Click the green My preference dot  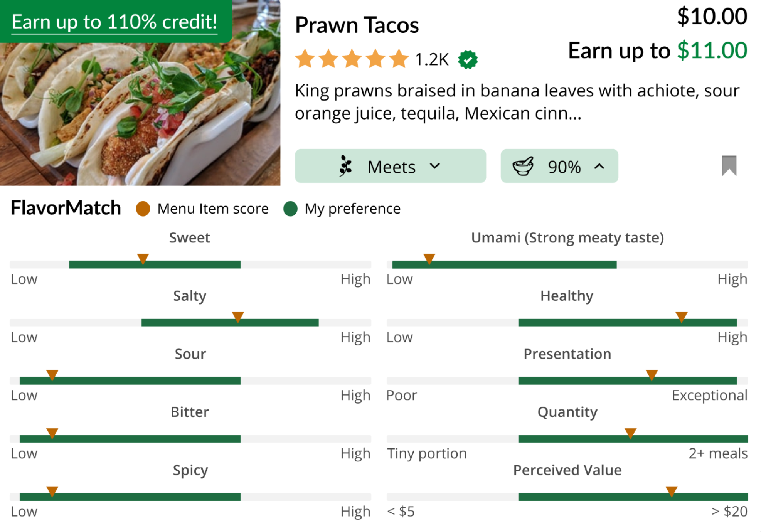tap(290, 209)
